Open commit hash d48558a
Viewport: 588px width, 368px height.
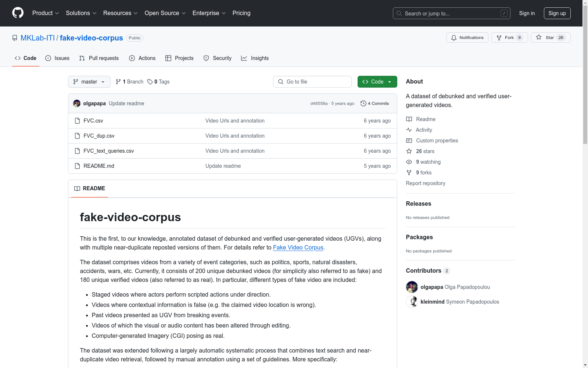pyautogui.click(x=319, y=103)
